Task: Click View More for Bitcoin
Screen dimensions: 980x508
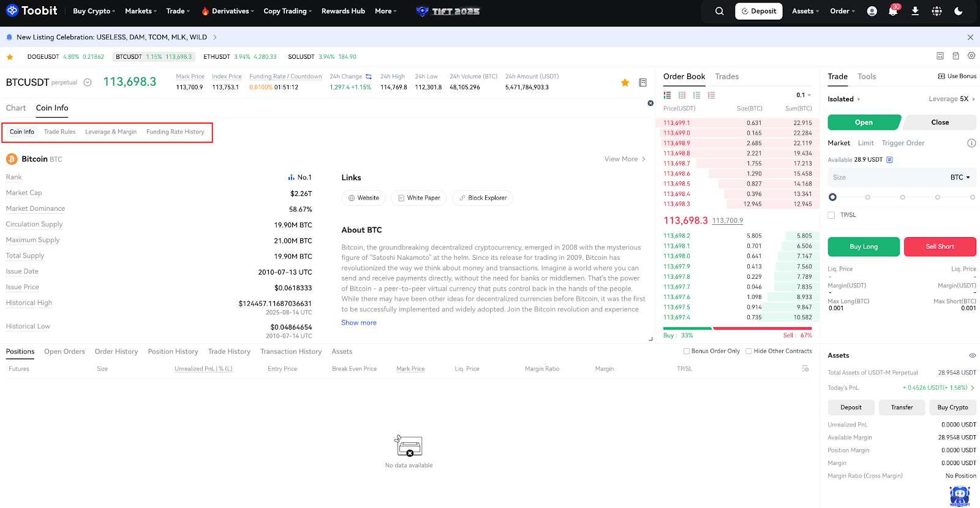Action: (x=625, y=159)
